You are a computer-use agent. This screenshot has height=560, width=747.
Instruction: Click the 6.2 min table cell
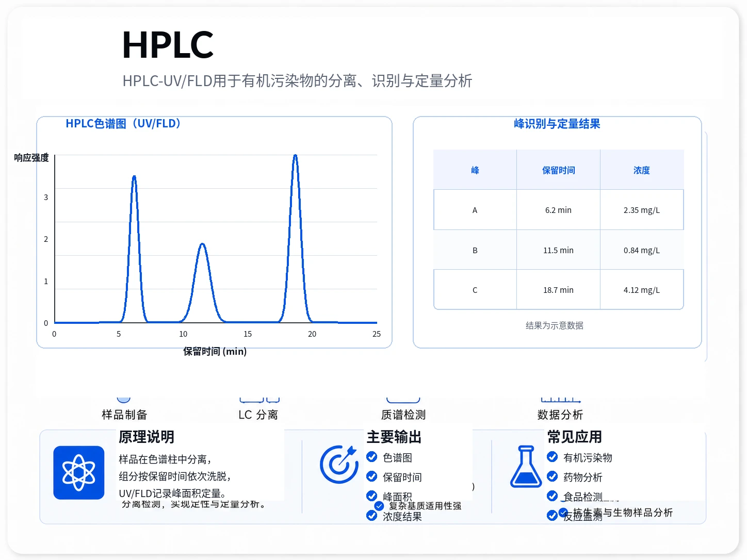[559, 210]
